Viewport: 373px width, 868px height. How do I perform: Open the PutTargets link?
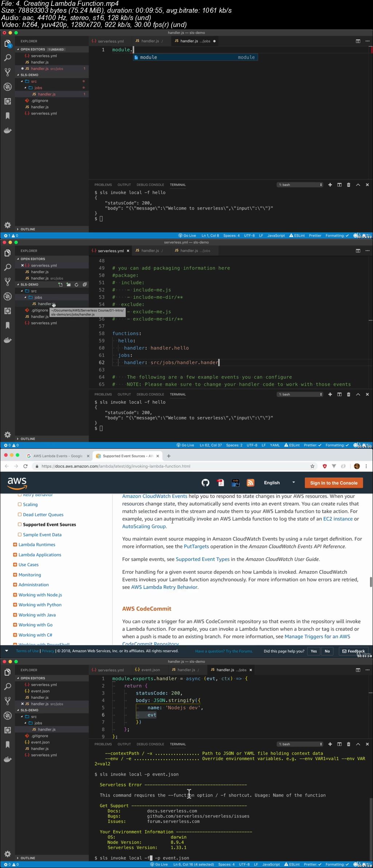(196, 546)
